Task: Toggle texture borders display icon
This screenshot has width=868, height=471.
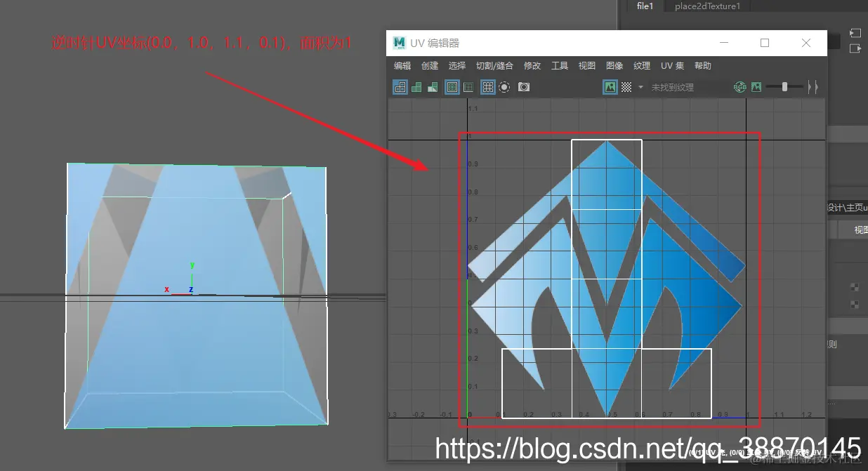Action: pos(452,87)
